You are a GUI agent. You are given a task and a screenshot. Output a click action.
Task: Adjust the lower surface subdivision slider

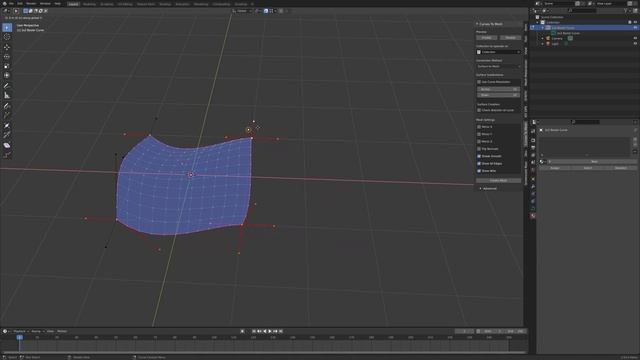[498, 95]
